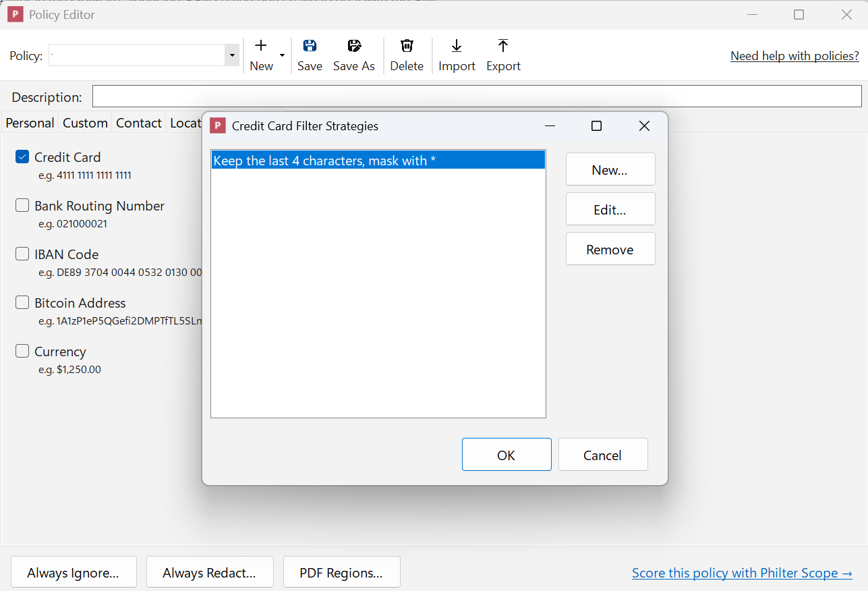Select the Contact tab
Viewport: 868px width, 591px height.
139,123
